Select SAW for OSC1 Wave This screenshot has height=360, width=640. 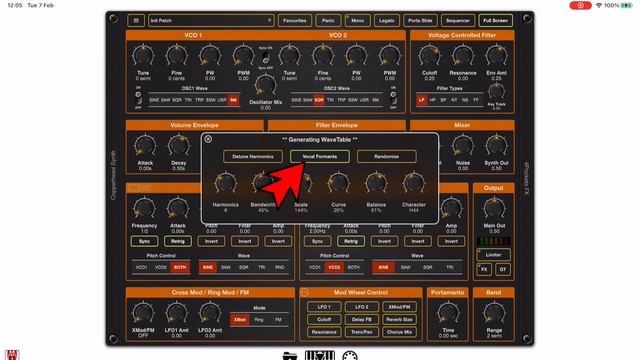[x=166, y=100]
